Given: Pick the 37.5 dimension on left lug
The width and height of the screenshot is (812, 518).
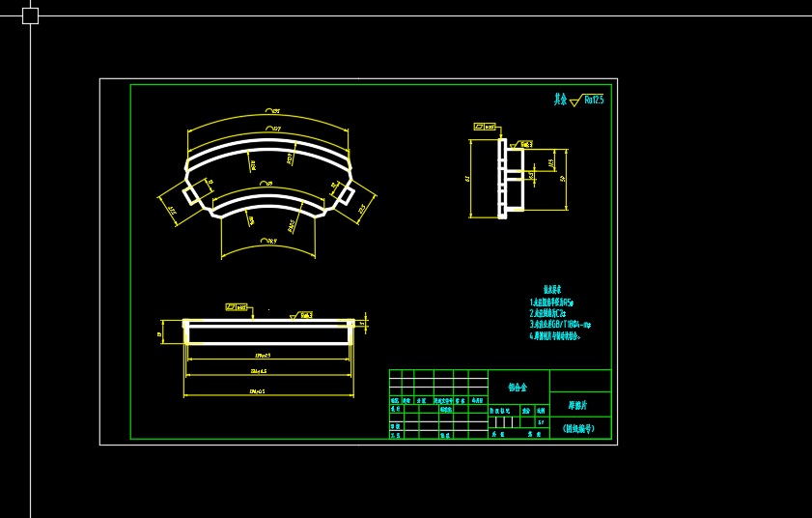Looking at the screenshot, I should [173, 211].
